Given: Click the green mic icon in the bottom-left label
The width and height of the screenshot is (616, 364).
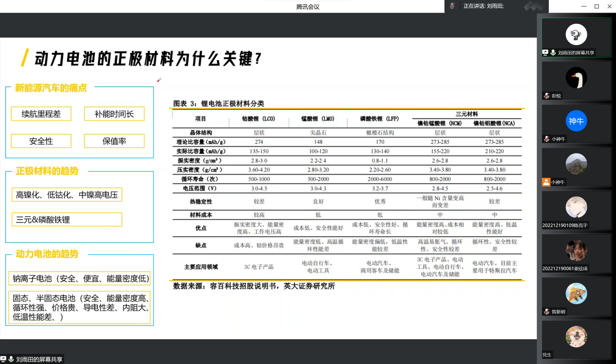Looking at the screenshot, I should (11, 360).
